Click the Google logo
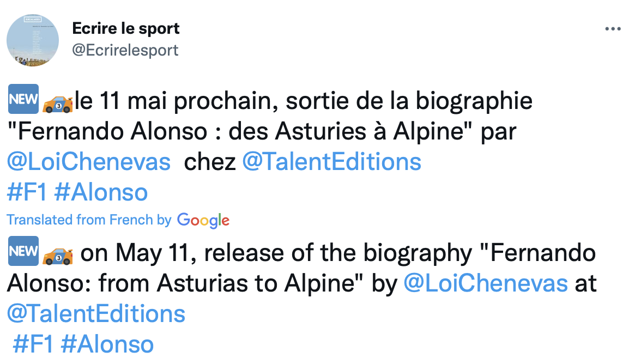 click(x=203, y=220)
